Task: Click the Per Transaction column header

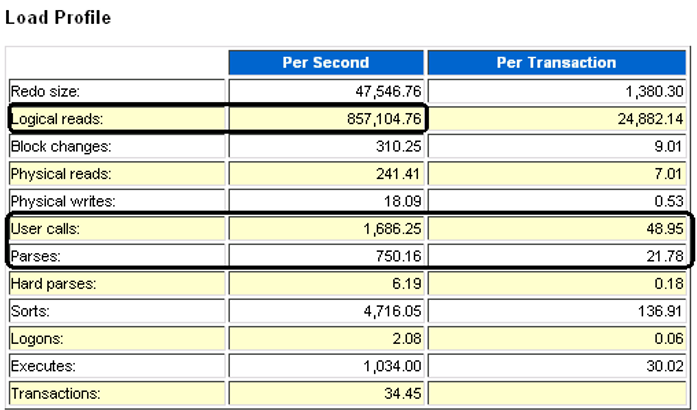Action: point(556,62)
